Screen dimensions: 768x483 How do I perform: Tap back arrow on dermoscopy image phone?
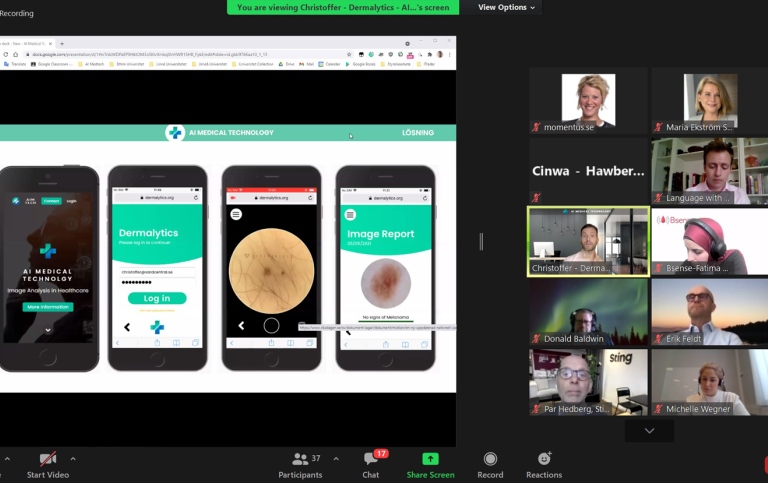(241, 325)
